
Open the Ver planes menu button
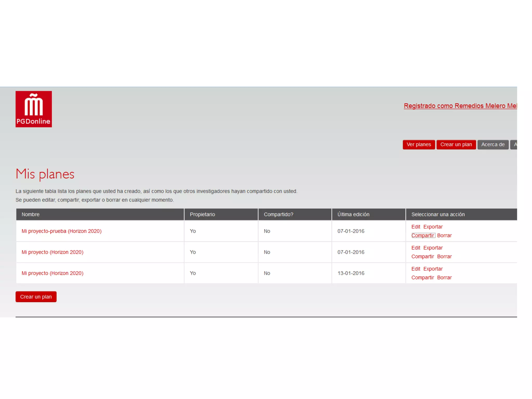418,144
